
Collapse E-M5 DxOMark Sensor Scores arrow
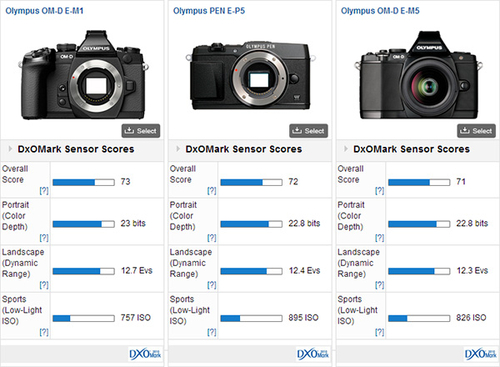[346, 149]
